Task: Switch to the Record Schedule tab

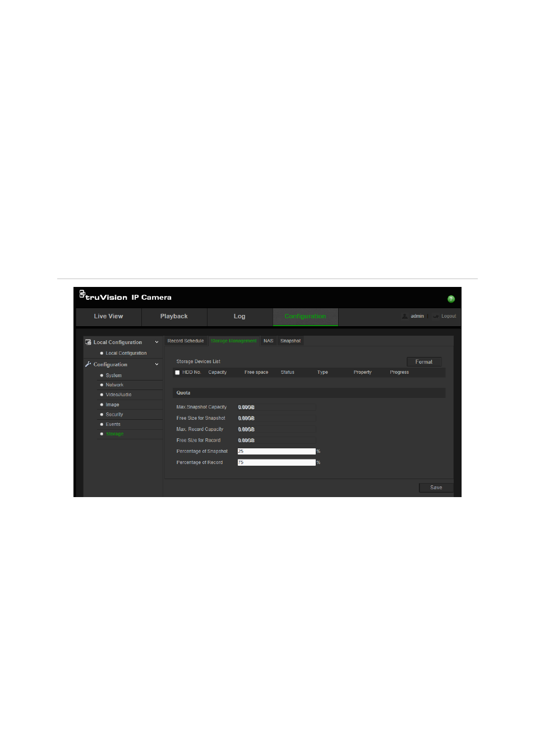Action: pyautogui.click(x=186, y=341)
